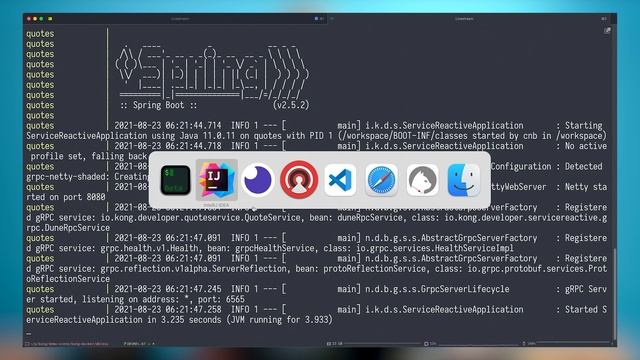The width and height of the screenshot is (640, 360).
Task: Click the 'IntelliJ IDEA' label under the selected icon
Action: click(216, 205)
